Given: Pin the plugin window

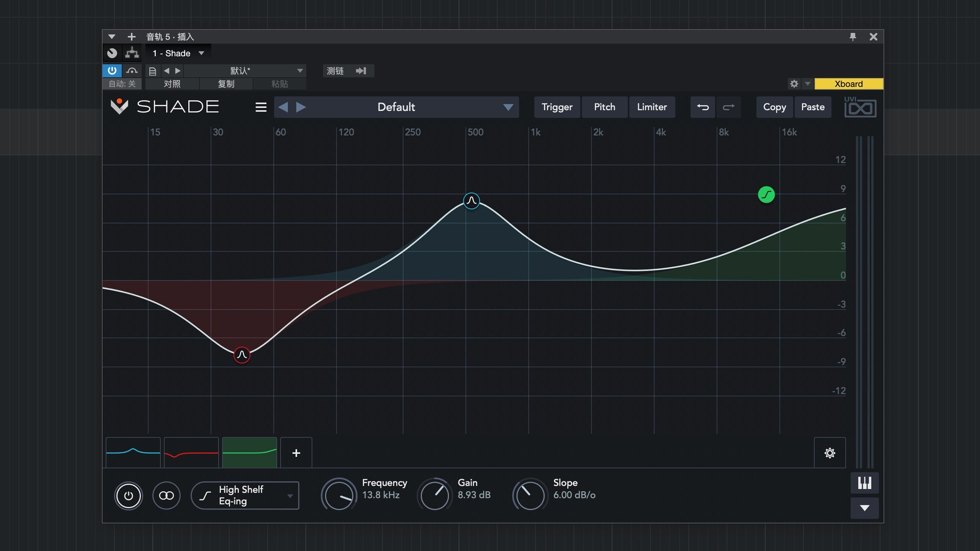Looking at the screenshot, I should point(852,37).
